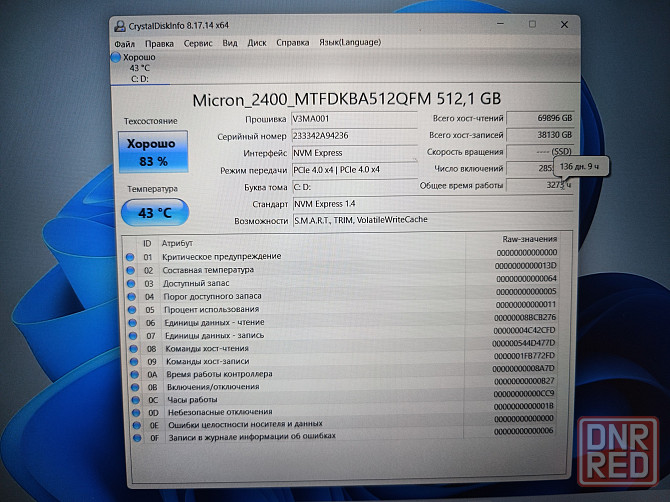Click the Хорошо 83 % health status button

pyautogui.click(x=153, y=152)
